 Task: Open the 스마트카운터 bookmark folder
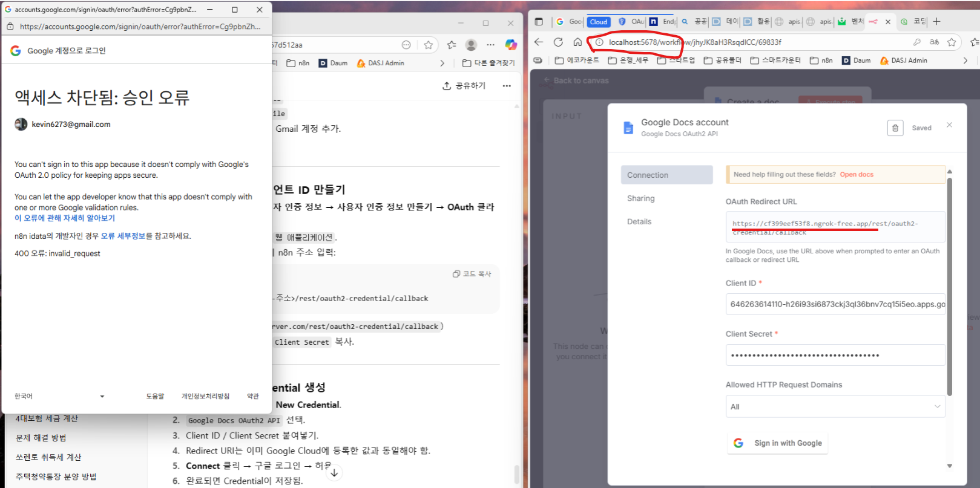pyautogui.click(x=775, y=60)
